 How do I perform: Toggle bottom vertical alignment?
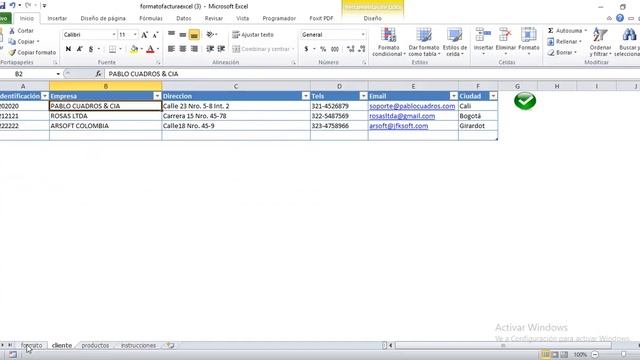194,35
